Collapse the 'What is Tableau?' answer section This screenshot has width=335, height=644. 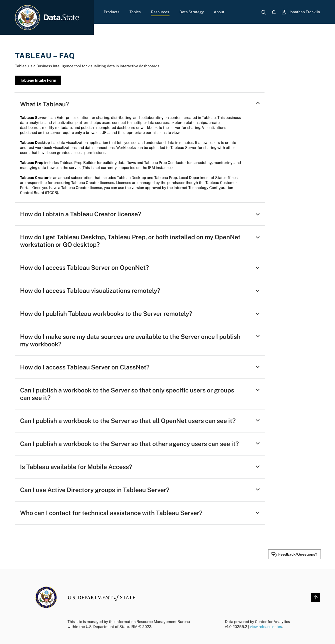click(x=257, y=103)
